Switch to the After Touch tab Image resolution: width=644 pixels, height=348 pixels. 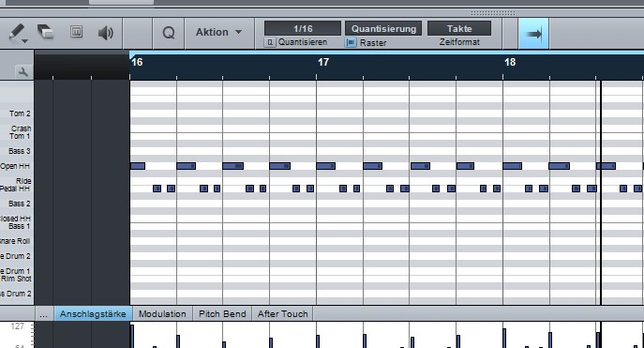click(282, 314)
